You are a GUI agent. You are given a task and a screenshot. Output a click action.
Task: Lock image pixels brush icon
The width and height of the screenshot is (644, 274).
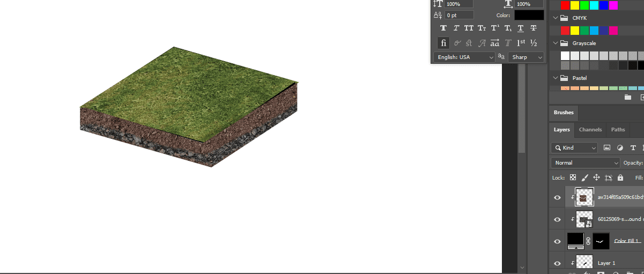(585, 177)
